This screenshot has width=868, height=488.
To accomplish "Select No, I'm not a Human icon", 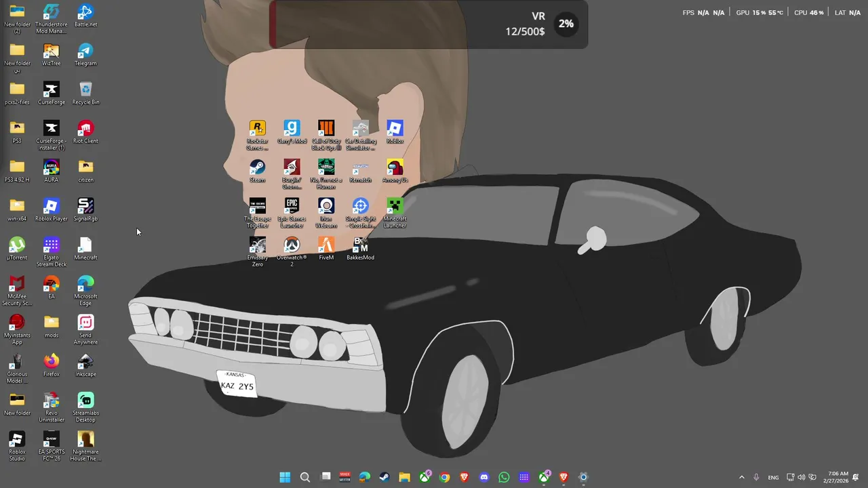I will pos(326,174).
